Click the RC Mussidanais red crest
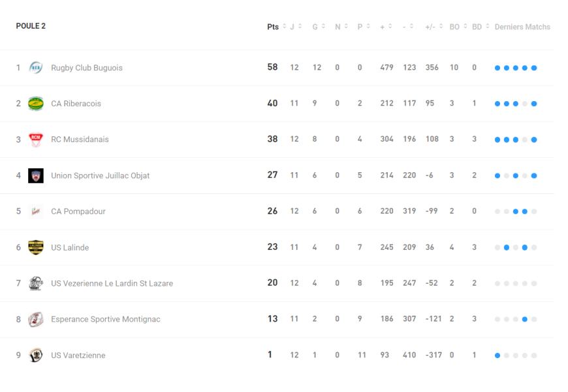The image size is (568, 392). tap(36, 140)
